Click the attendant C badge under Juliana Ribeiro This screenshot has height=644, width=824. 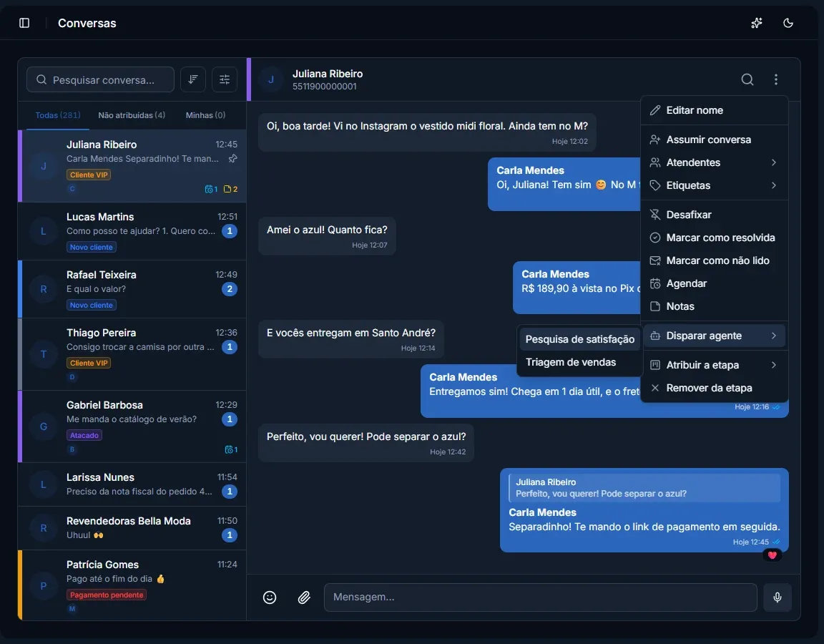click(x=72, y=189)
